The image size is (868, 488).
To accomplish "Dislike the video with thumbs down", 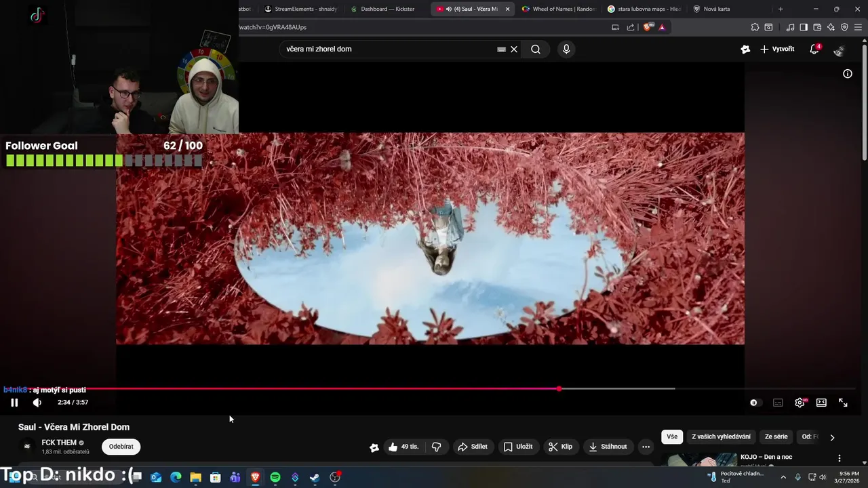I will pos(437,447).
